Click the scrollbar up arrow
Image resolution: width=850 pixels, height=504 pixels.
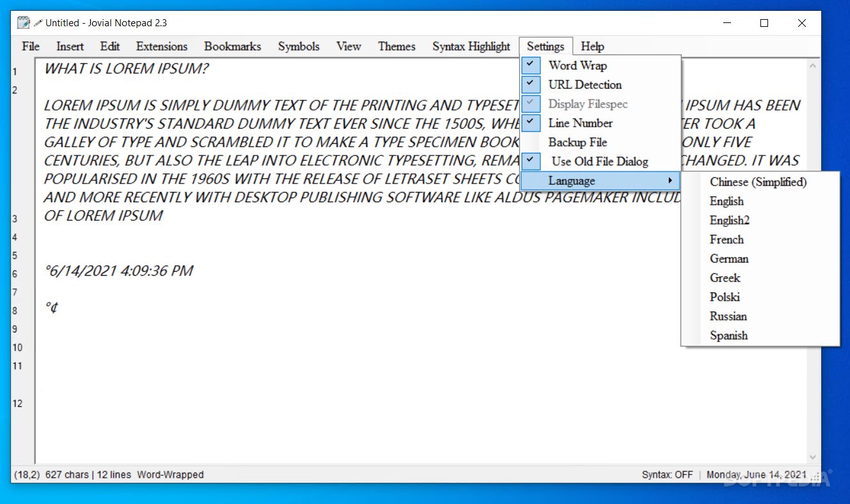coord(813,65)
